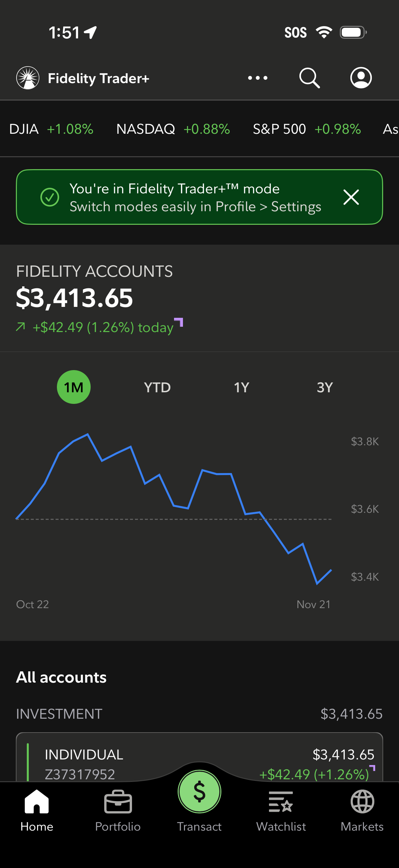Open the search magnifier icon
This screenshot has height=868, width=399.
tap(309, 78)
